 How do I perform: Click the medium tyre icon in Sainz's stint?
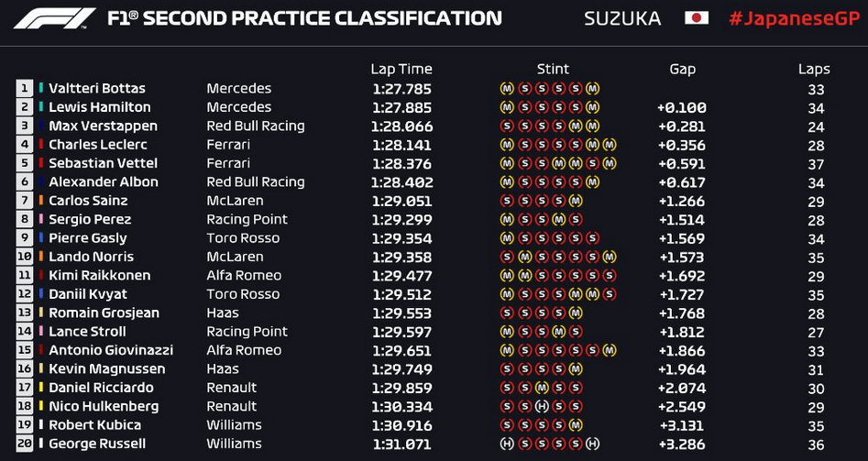point(576,201)
